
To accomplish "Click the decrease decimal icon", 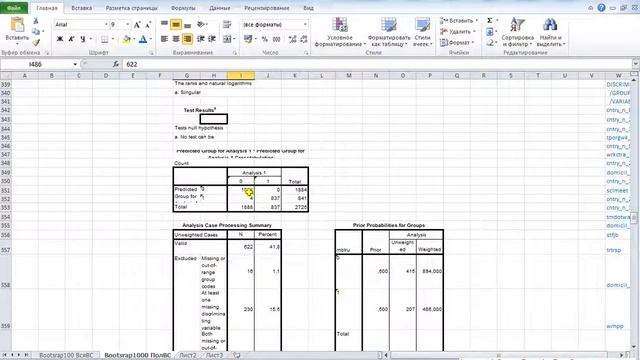I will pos(304,39).
